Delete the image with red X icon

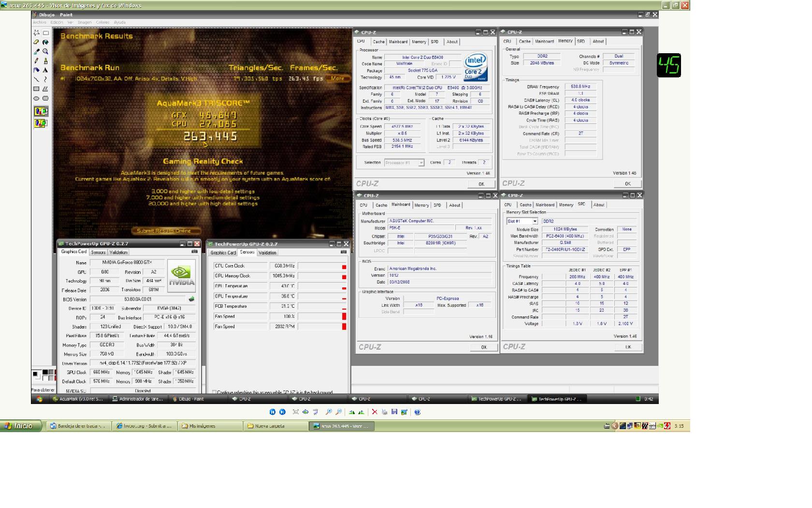[375, 412]
